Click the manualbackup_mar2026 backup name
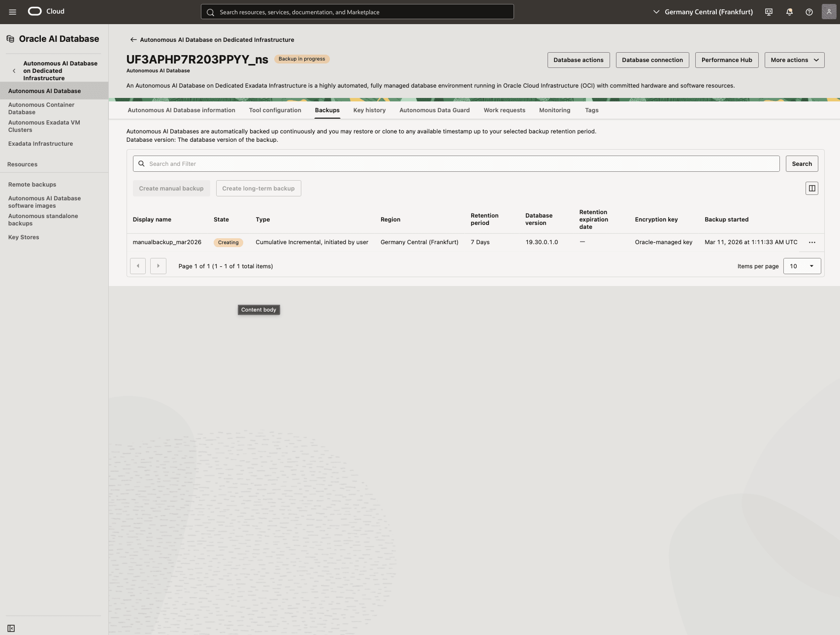The width and height of the screenshot is (840, 635). tap(167, 242)
